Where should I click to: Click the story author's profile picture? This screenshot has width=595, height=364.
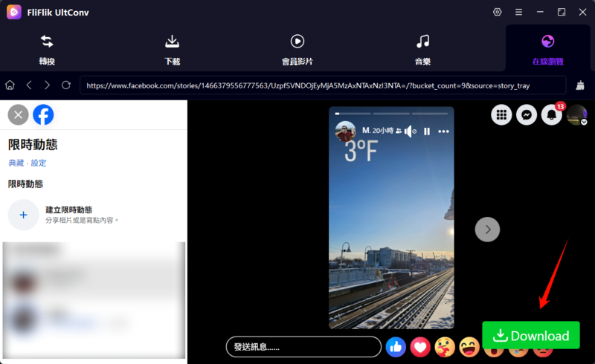(x=345, y=131)
